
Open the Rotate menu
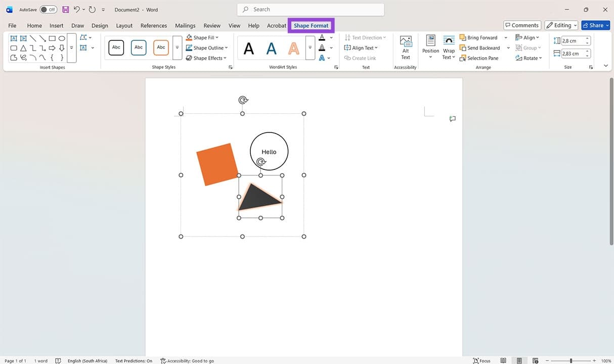tap(530, 58)
